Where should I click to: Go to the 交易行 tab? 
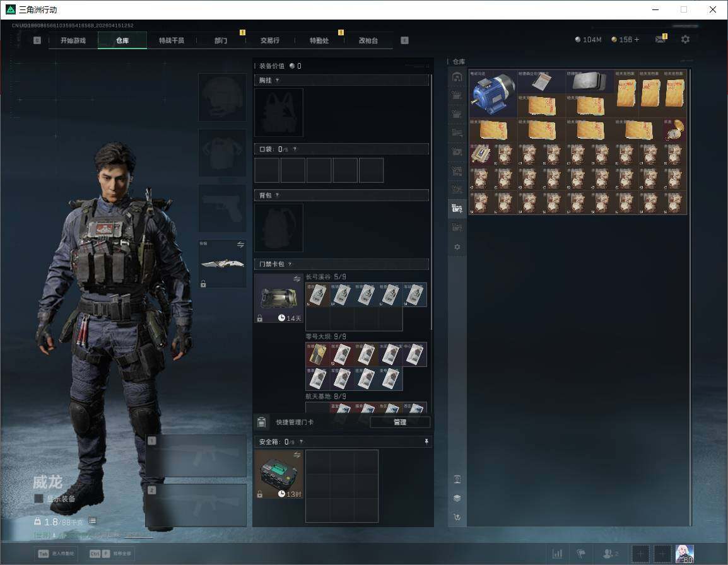pyautogui.click(x=270, y=40)
